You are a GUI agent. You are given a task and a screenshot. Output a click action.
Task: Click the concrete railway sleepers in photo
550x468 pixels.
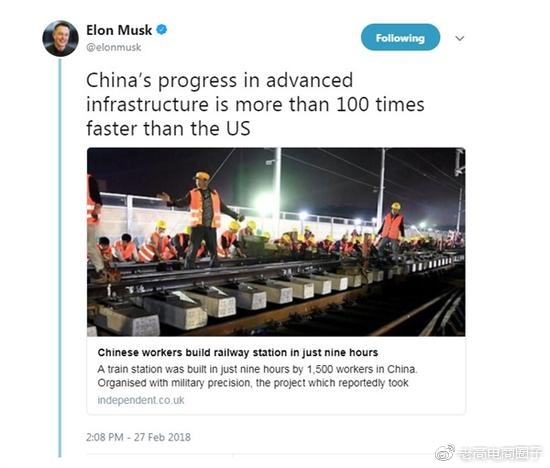tap(217, 302)
